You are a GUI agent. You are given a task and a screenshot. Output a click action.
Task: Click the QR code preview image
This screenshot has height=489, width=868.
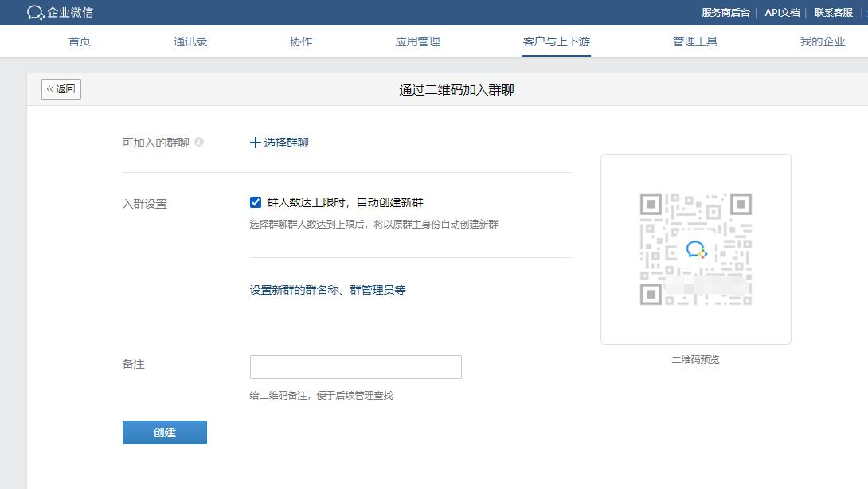(x=694, y=248)
